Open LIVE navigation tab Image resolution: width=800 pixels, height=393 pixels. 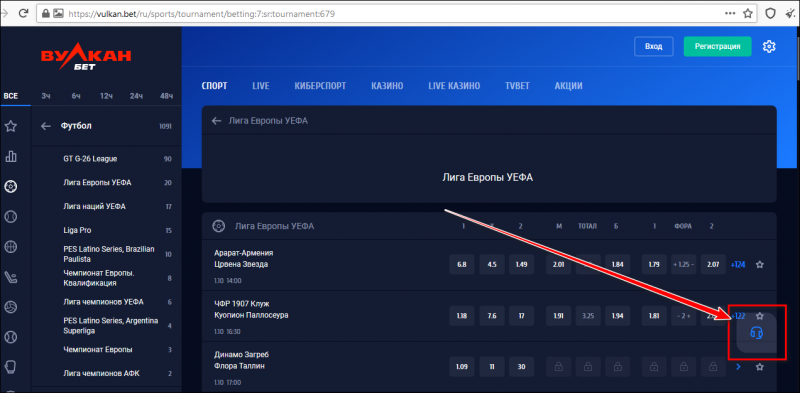pyautogui.click(x=261, y=86)
